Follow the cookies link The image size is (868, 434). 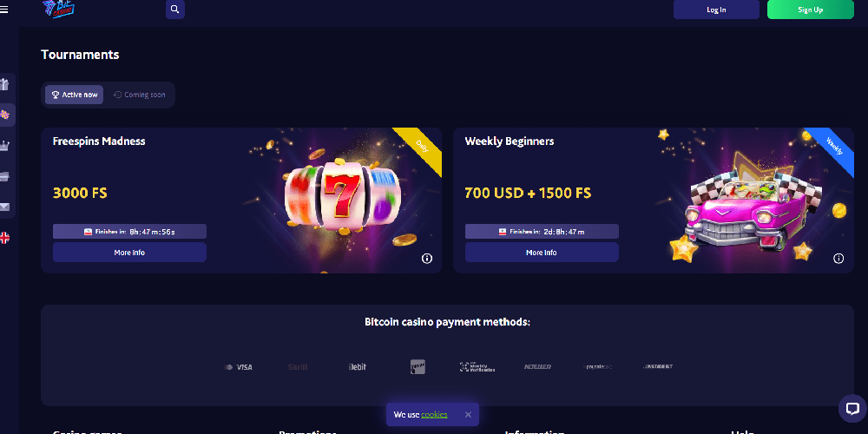(x=434, y=415)
